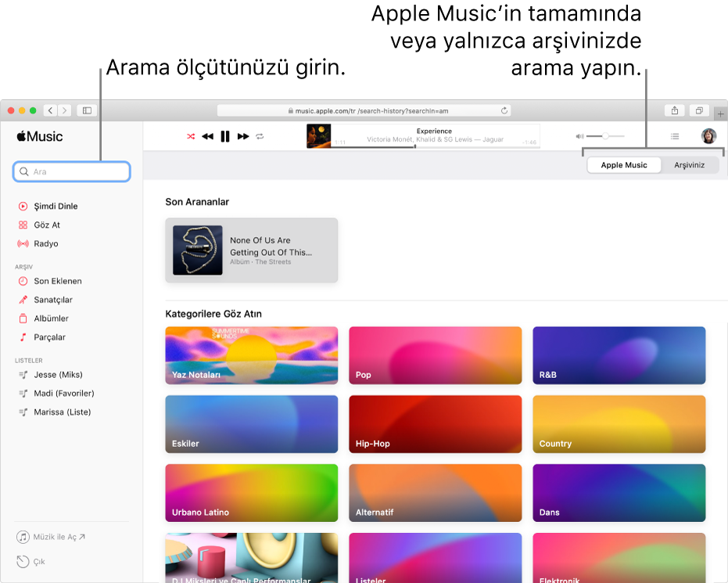728x583 pixels.
Task: Skip to next track
Action: (x=243, y=137)
